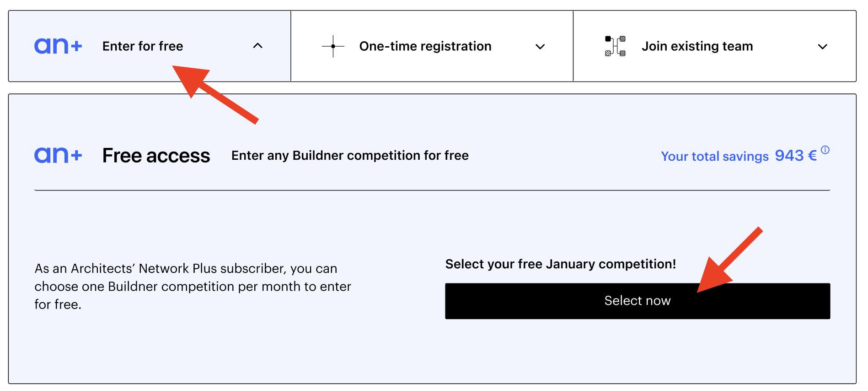
Task: Click the circled i icon above the savings amount
Action: (825, 150)
